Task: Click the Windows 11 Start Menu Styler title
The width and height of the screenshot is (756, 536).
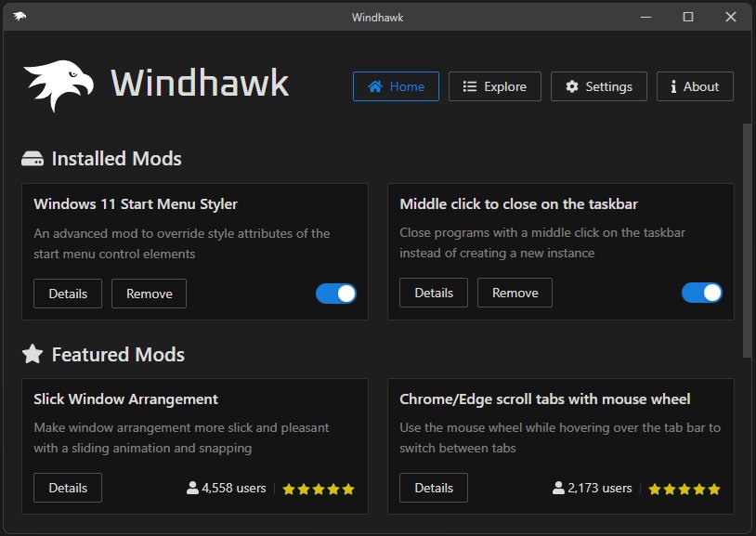Action: pos(136,204)
